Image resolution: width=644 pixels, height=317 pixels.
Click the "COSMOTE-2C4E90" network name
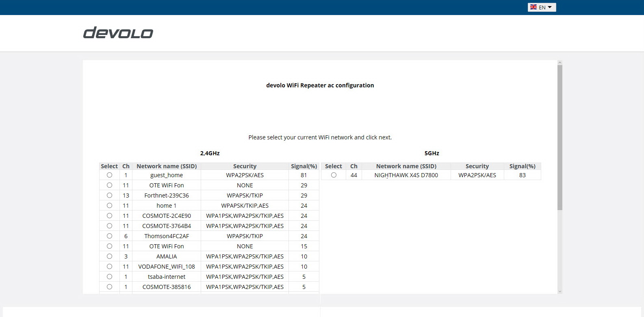point(167,216)
